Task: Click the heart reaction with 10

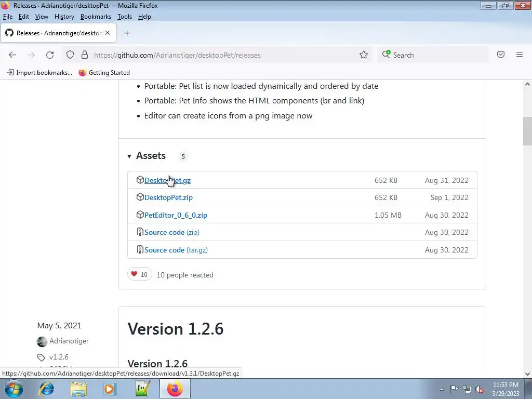Action: click(x=139, y=274)
